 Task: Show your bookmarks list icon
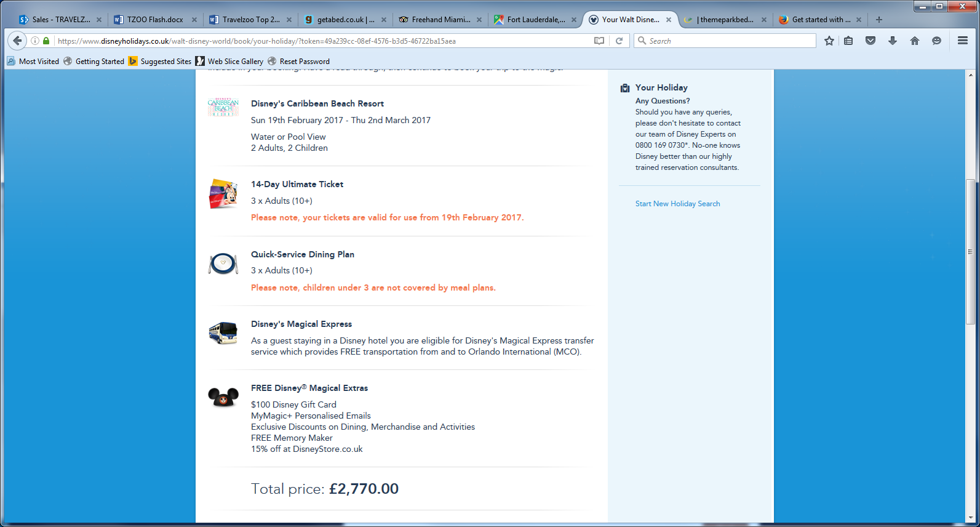click(x=848, y=41)
